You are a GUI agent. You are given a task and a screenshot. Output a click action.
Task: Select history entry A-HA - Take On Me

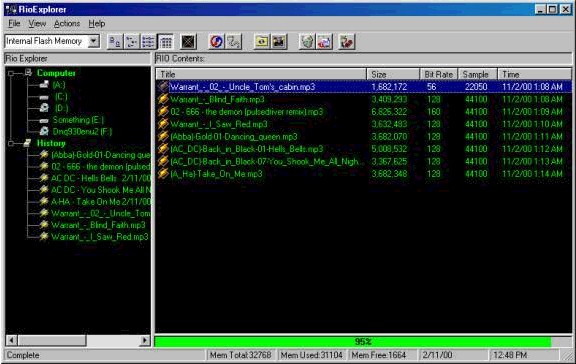[101, 202]
